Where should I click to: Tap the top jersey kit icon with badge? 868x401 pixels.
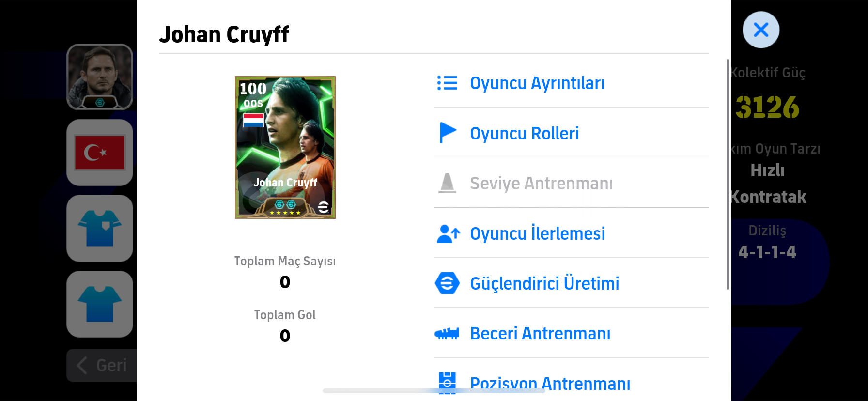(100, 228)
